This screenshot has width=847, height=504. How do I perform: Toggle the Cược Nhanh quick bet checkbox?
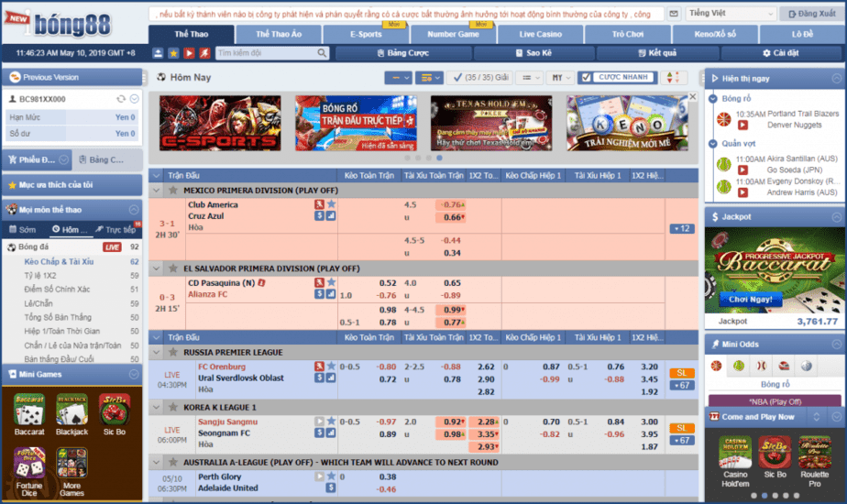586,77
